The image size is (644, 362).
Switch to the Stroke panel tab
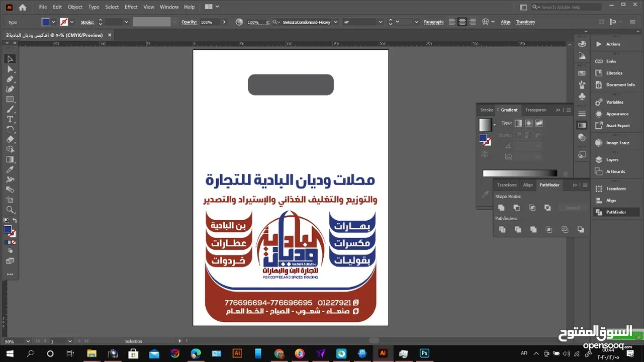point(487,110)
